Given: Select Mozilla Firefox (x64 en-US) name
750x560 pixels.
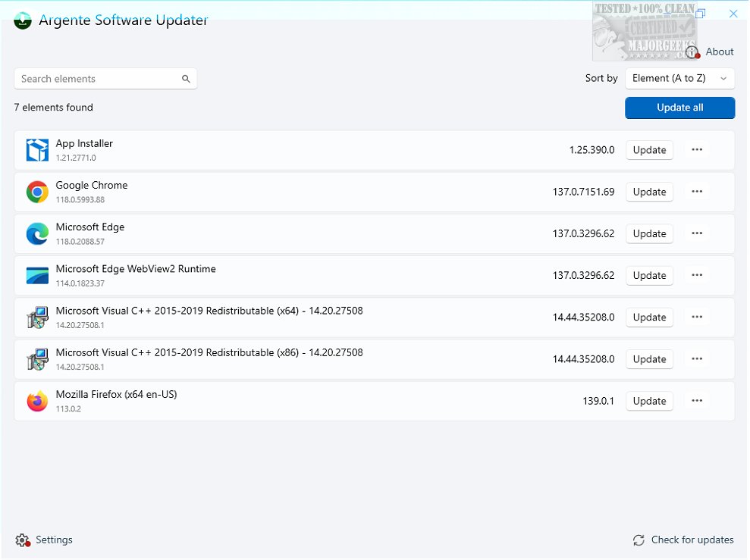Looking at the screenshot, I should pyautogui.click(x=116, y=395).
